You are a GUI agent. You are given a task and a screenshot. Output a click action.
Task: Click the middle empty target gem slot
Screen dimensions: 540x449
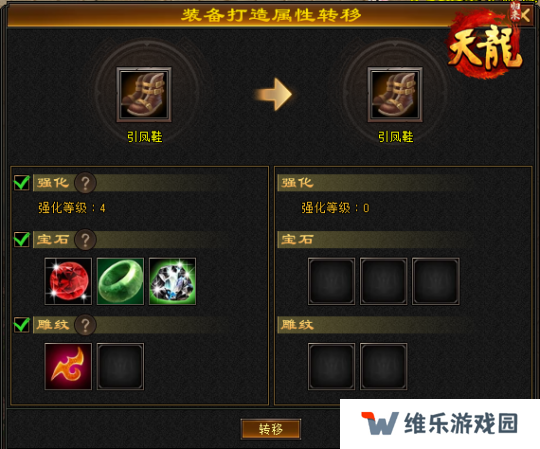[383, 281]
